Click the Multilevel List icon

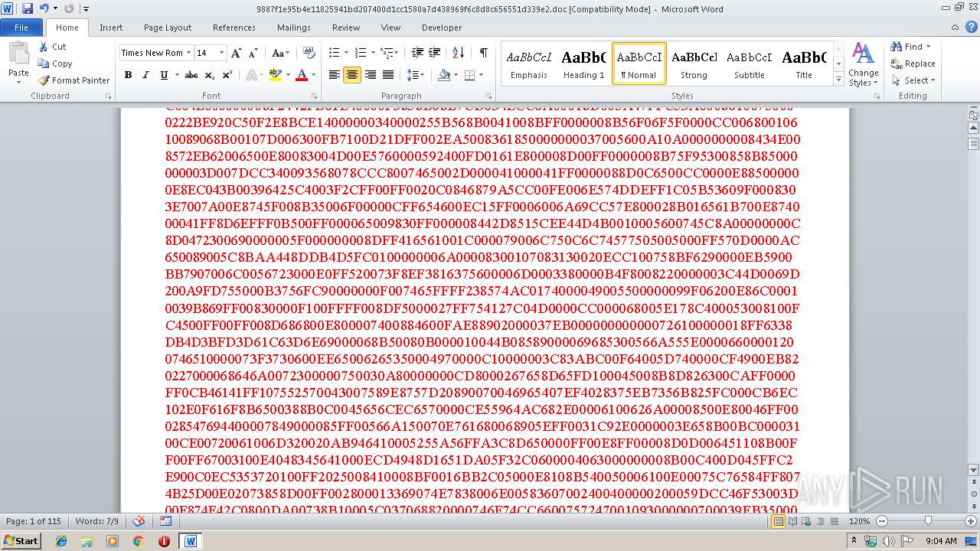tap(388, 53)
